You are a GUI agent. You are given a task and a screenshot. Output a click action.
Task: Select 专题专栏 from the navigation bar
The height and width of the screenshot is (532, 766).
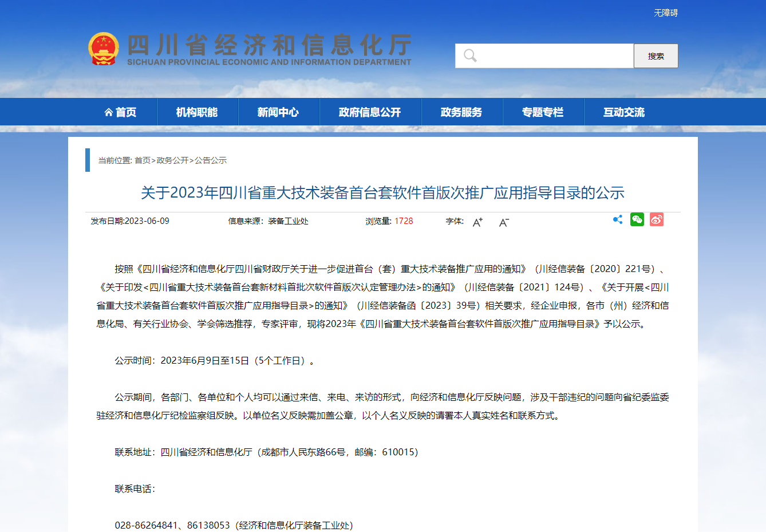point(542,112)
